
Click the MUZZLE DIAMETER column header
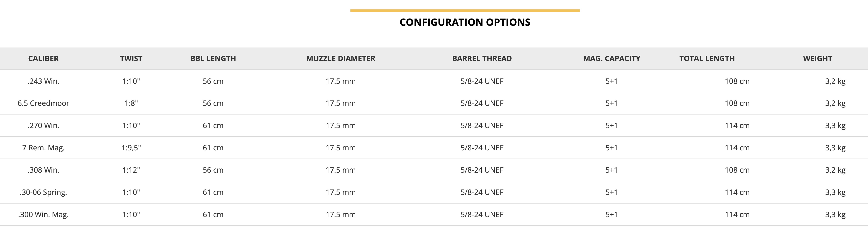[x=341, y=59]
